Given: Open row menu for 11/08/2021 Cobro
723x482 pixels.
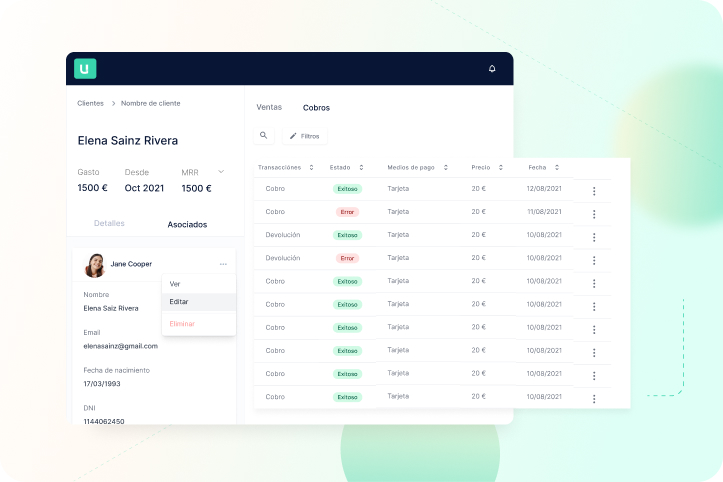Looking at the screenshot, I should (594, 214).
